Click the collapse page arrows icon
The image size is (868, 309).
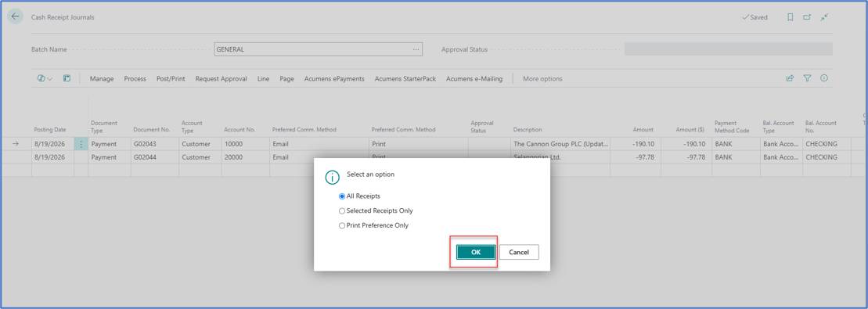824,17
